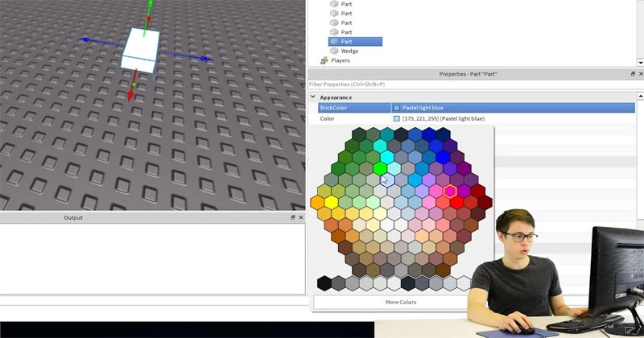The width and height of the screenshot is (644, 338).
Task: Collapse the Appearance properties section
Action: pyautogui.click(x=314, y=97)
